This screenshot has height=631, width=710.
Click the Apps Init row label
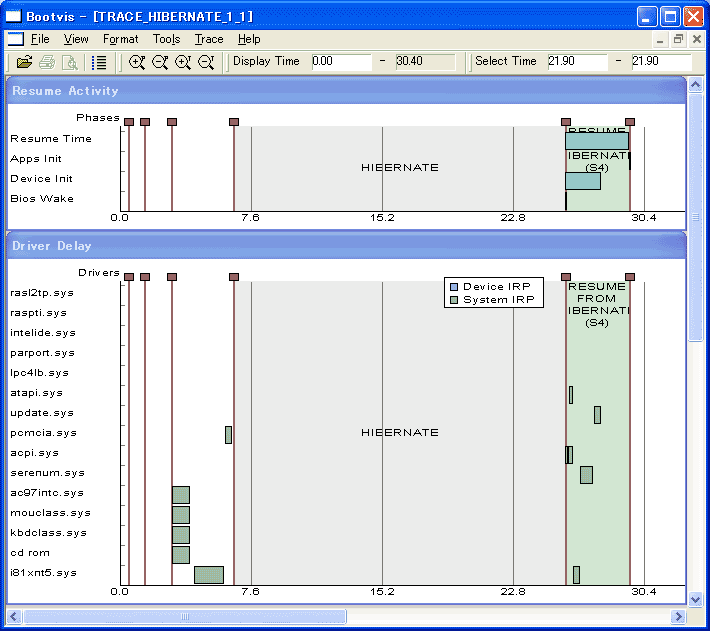click(36, 159)
